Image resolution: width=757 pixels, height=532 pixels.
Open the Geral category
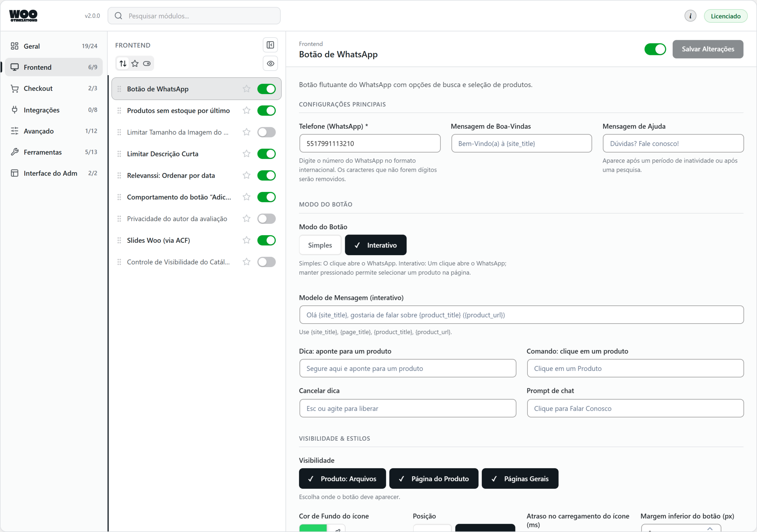coord(54,46)
